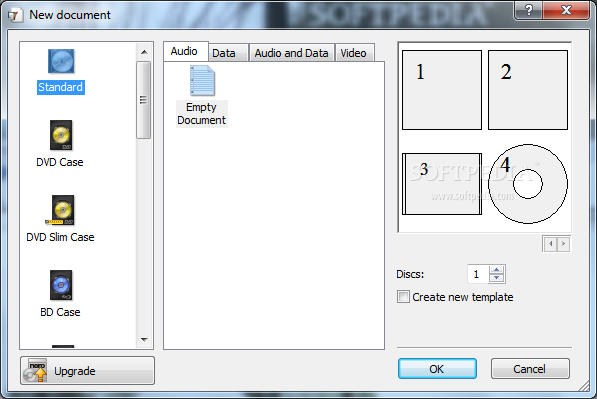The height and width of the screenshot is (399, 597).
Task: Click the Help question mark button
Action: pyautogui.click(x=528, y=10)
